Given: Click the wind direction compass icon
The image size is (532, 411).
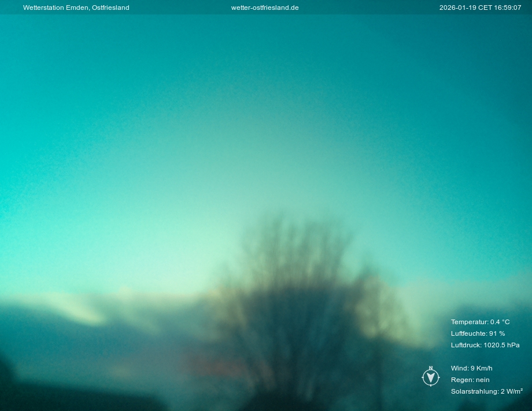Looking at the screenshot, I should [x=430, y=377].
